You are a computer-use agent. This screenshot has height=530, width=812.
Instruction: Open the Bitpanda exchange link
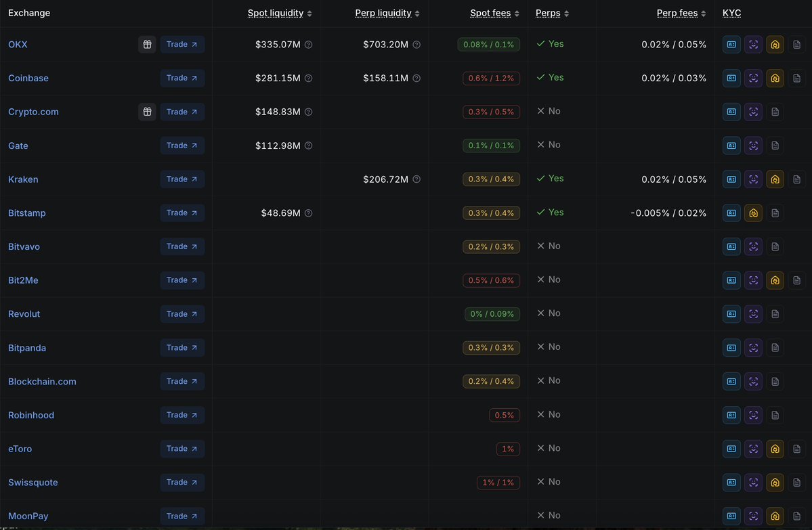(27, 348)
